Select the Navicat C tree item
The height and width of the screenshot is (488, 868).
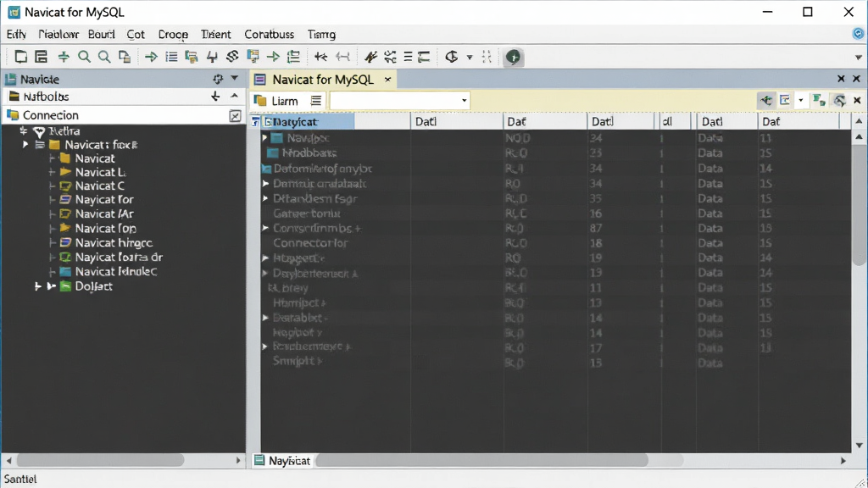(x=100, y=186)
